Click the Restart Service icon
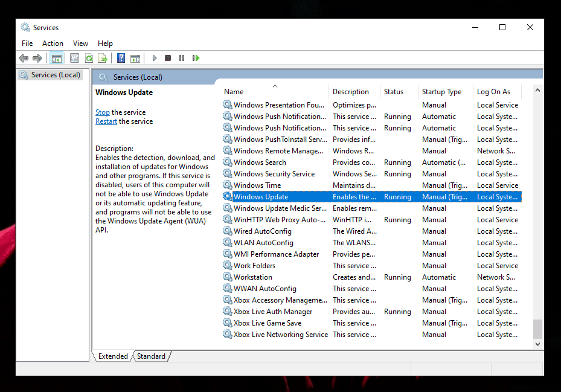Image resolution: width=561 pixels, height=392 pixels. (196, 58)
